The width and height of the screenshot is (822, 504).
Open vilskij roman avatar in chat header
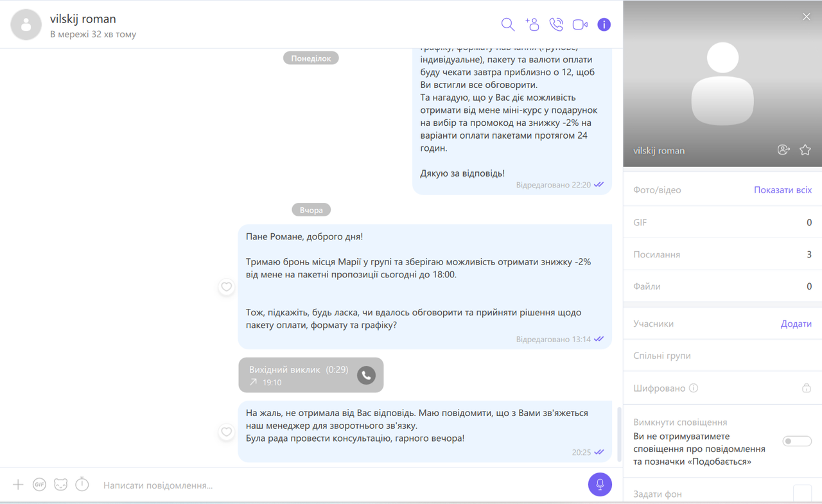pos(26,25)
